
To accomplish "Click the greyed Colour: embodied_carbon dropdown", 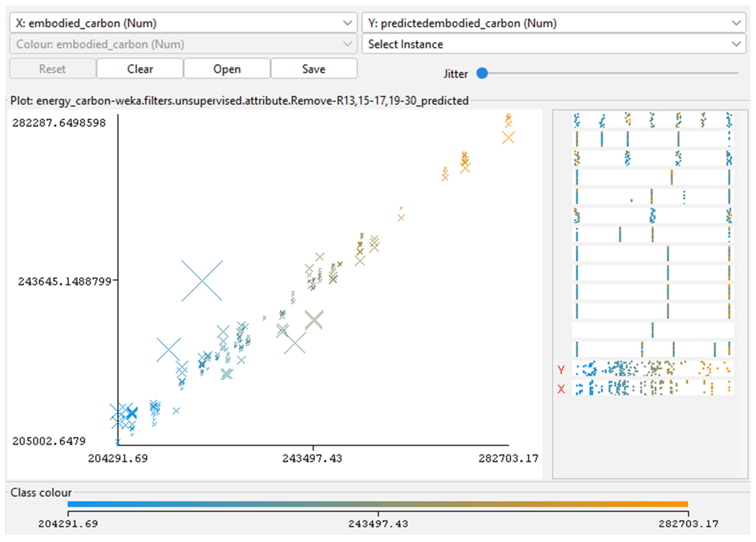I will pyautogui.click(x=183, y=44).
